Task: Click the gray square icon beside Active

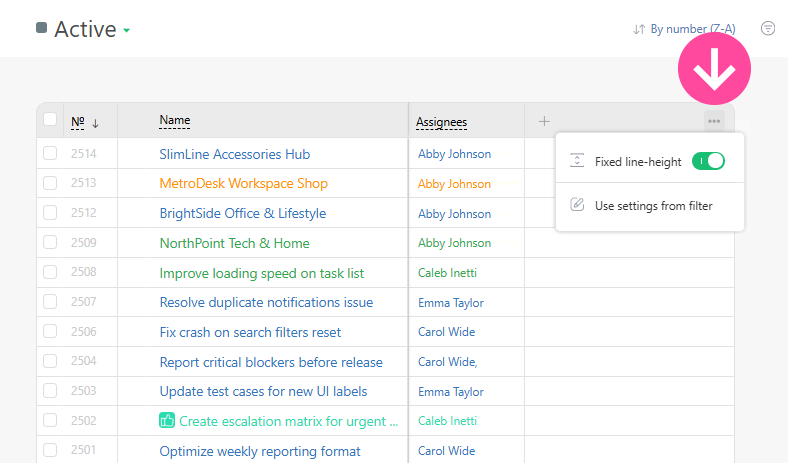Action: (42, 29)
